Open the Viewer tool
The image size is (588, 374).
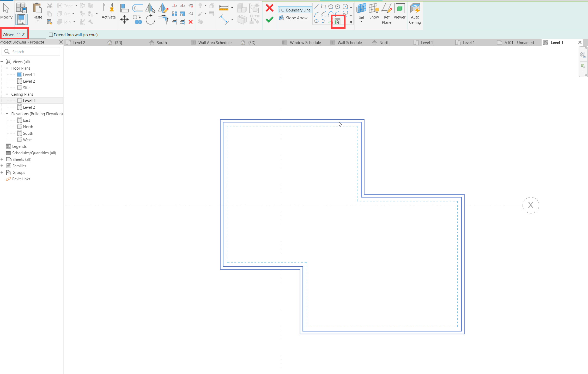click(399, 11)
